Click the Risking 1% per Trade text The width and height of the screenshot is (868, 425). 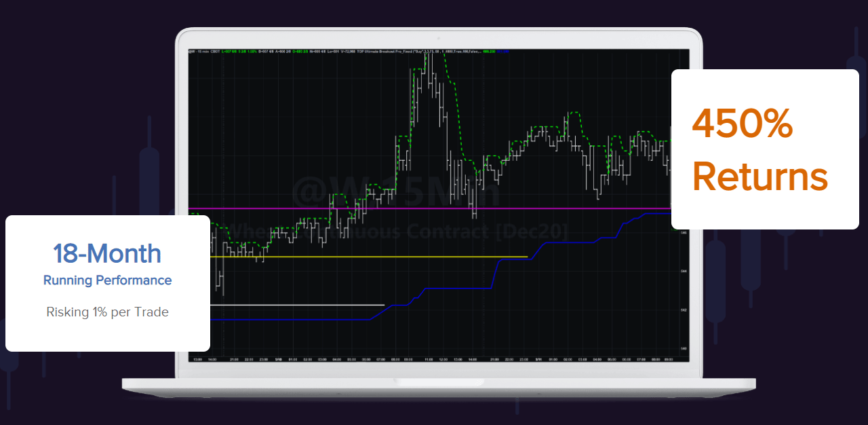(x=107, y=312)
